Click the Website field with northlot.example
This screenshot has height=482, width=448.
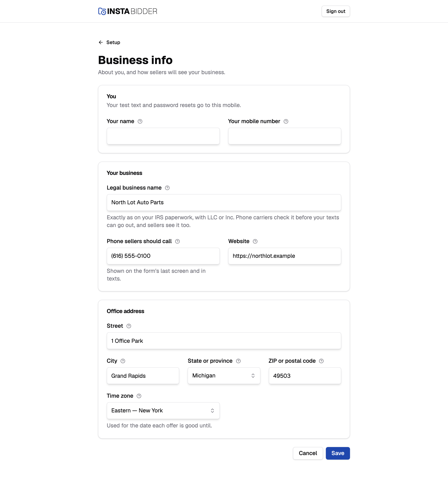pyautogui.click(x=285, y=256)
